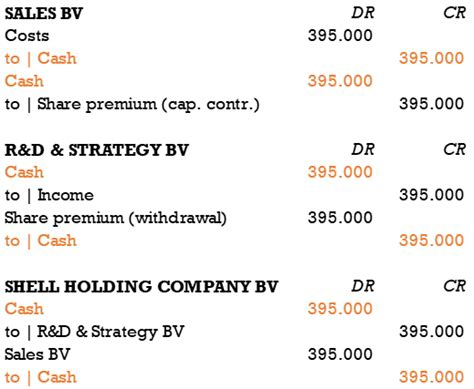The height and width of the screenshot is (389, 474).
Task: Click the DR header beside SALES BV
Action: (x=363, y=13)
